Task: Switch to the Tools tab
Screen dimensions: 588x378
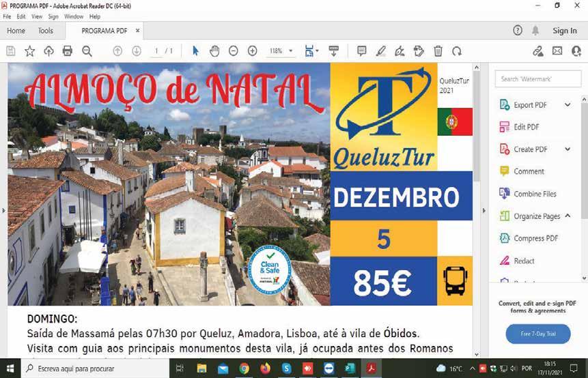Action: click(x=45, y=31)
